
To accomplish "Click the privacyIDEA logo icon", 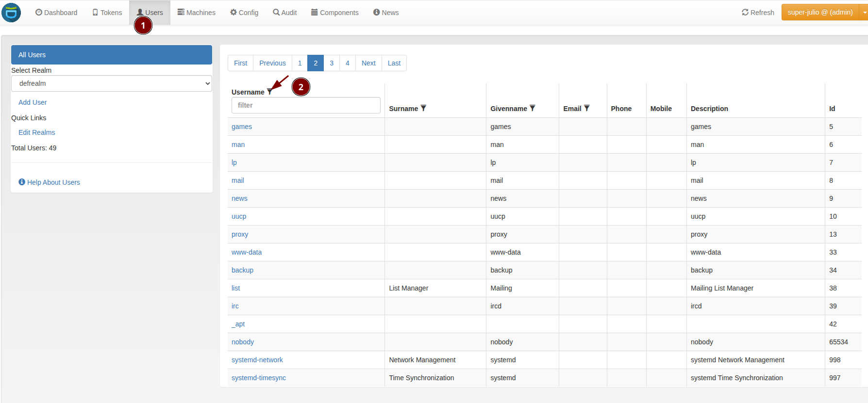I will [x=11, y=13].
